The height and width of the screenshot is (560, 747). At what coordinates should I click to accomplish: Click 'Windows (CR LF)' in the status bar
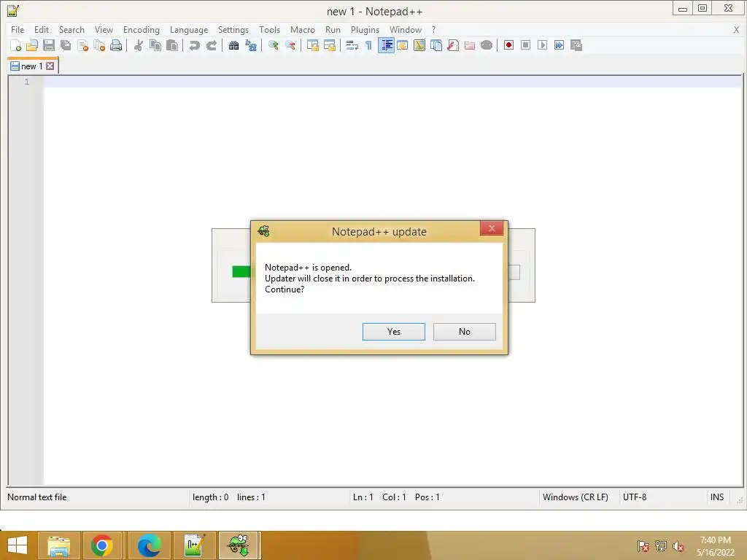pos(575,497)
